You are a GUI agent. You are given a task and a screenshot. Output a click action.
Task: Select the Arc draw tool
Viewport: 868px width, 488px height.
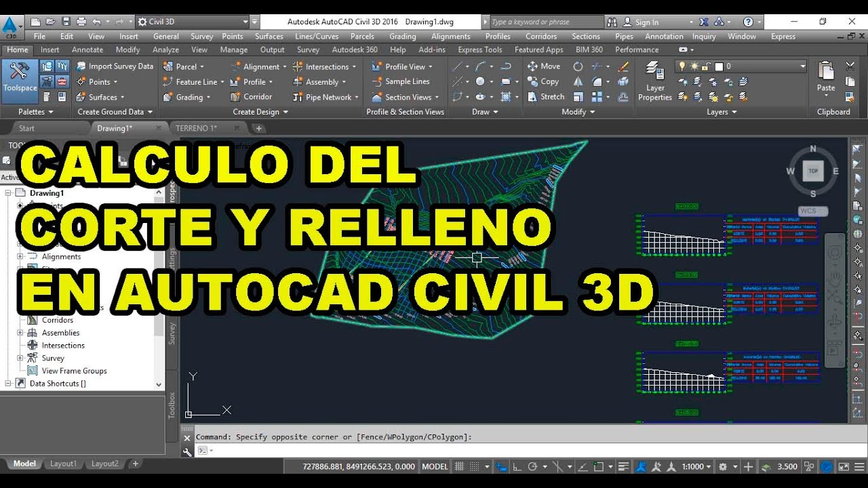click(x=480, y=66)
